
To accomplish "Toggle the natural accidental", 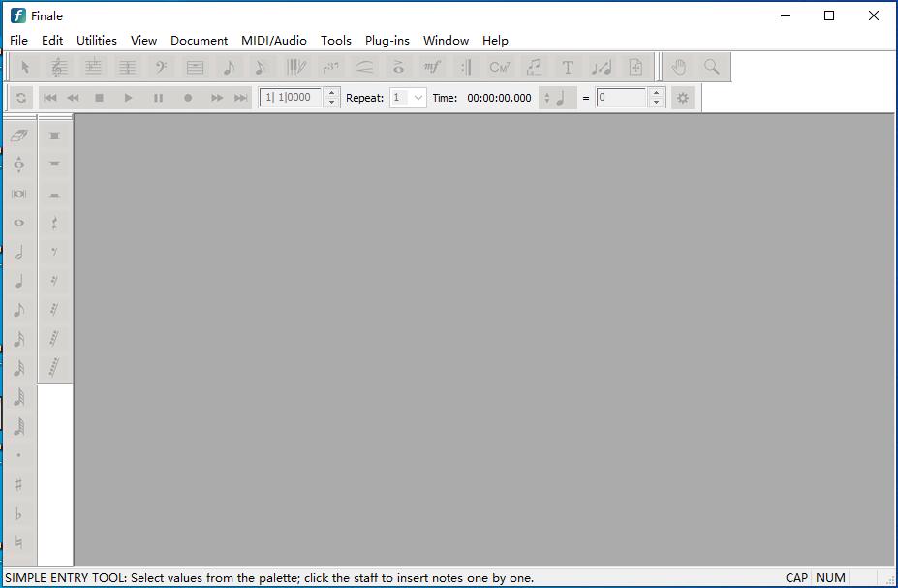I will 19,542.
